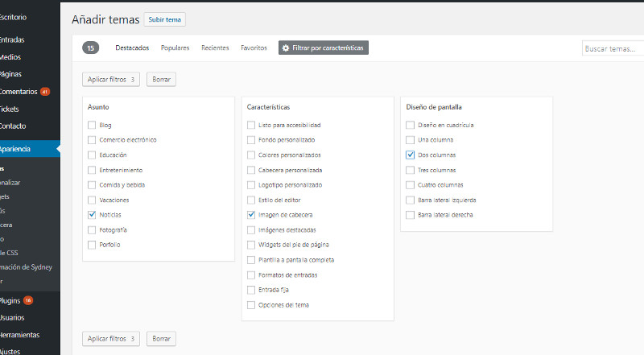The width and height of the screenshot is (644, 355).
Task: Click bottom Aplicar filtros button
Action: pos(111,339)
